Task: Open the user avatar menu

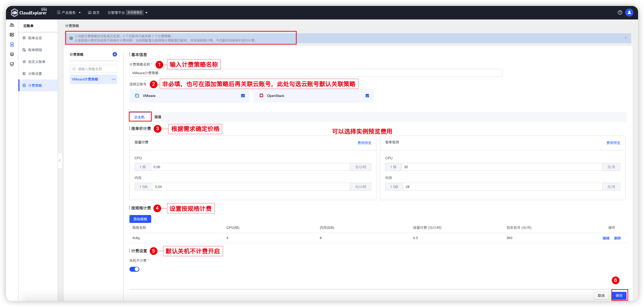Action: click(x=629, y=13)
